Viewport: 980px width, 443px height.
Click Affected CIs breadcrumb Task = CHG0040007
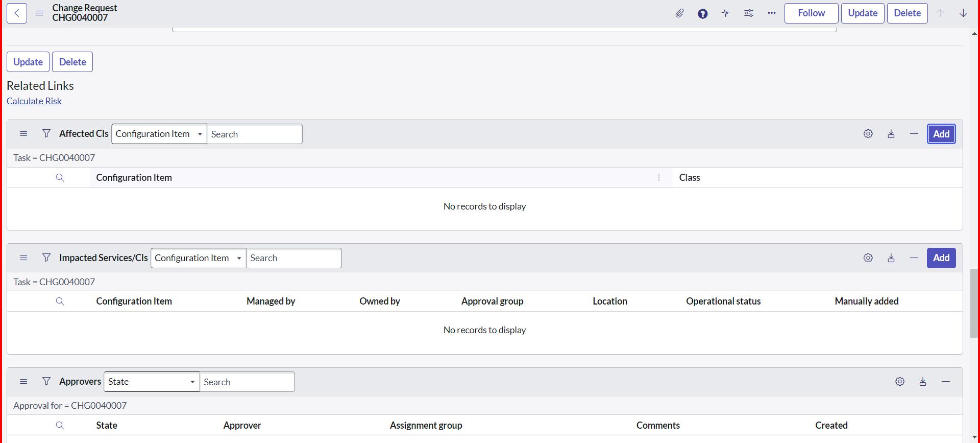[x=54, y=158]
